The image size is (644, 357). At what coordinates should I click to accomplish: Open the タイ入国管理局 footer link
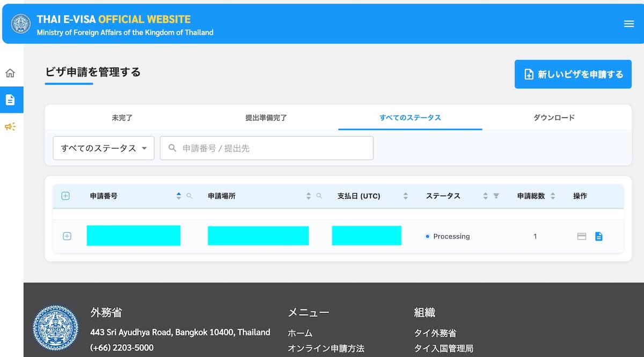point(444,348)
